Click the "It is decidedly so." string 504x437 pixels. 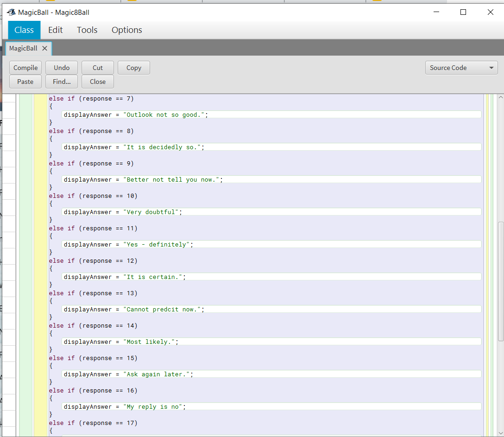162,147
